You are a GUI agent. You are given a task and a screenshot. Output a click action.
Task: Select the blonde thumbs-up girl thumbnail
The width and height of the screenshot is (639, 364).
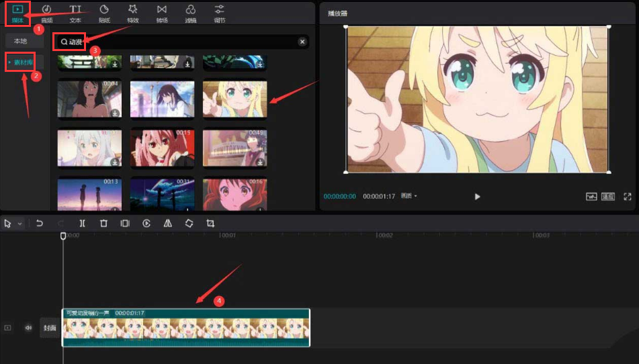pyautogui.click(x=235, y=99)
